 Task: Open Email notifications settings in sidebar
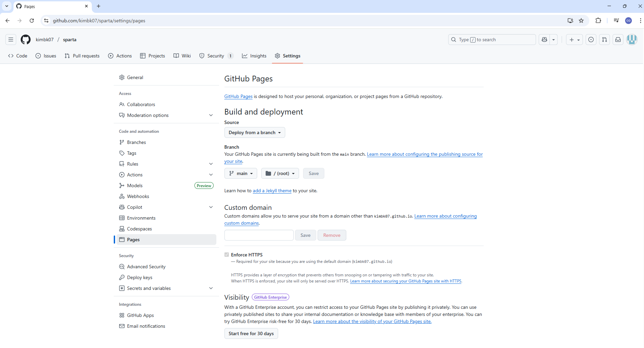click(166, 326)
